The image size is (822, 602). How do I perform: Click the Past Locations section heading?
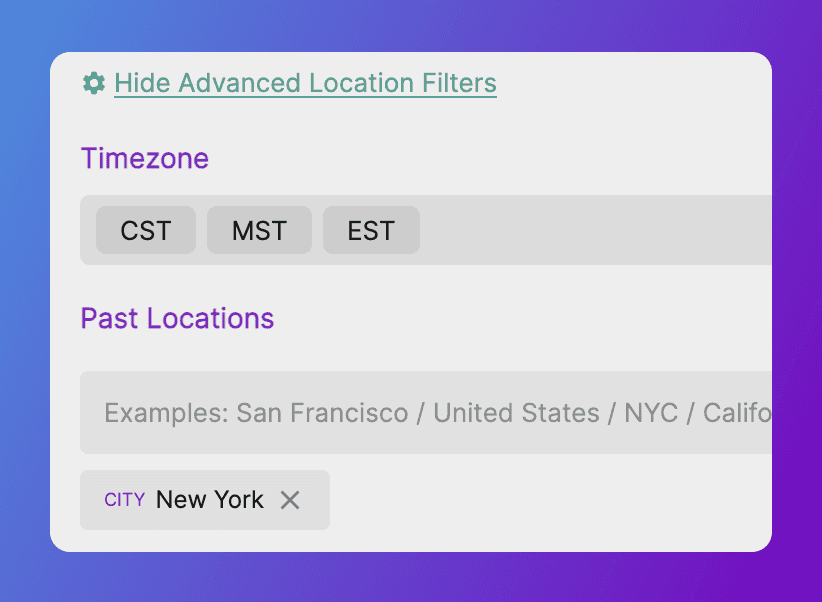(177, 319)
